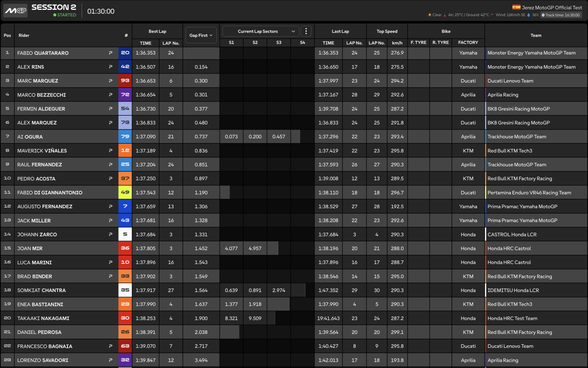Click the R. TYRE column header

pyautogui.click(x=441, y=43)
